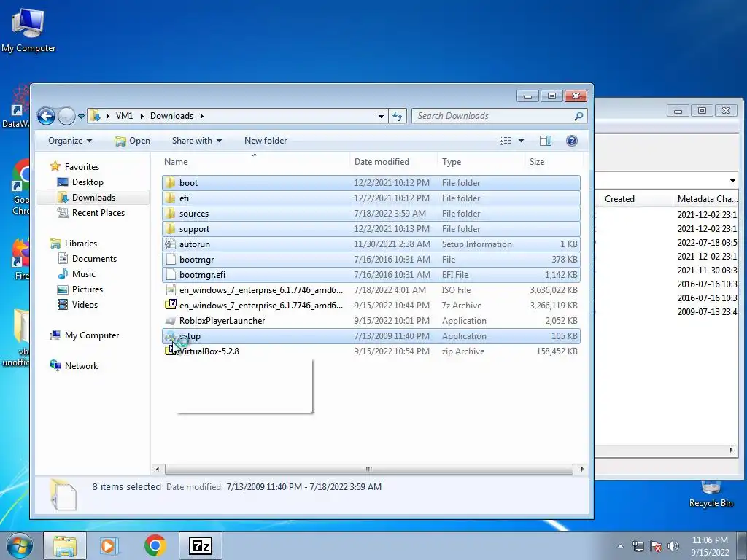Select RobloxPlayerLauncher application

click(371, 321)
